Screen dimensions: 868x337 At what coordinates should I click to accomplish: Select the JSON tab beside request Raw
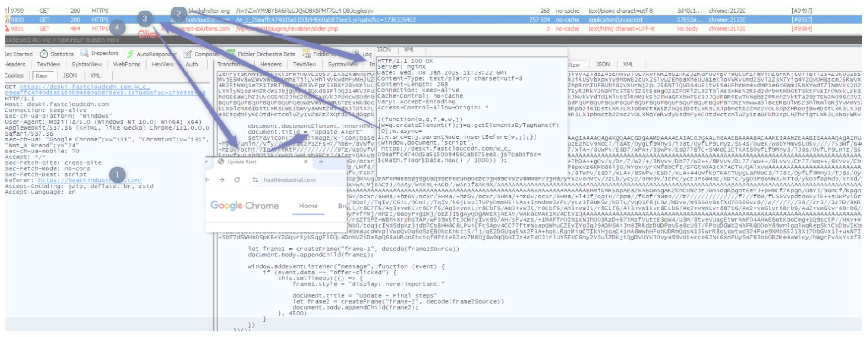(x=70, y=76)
